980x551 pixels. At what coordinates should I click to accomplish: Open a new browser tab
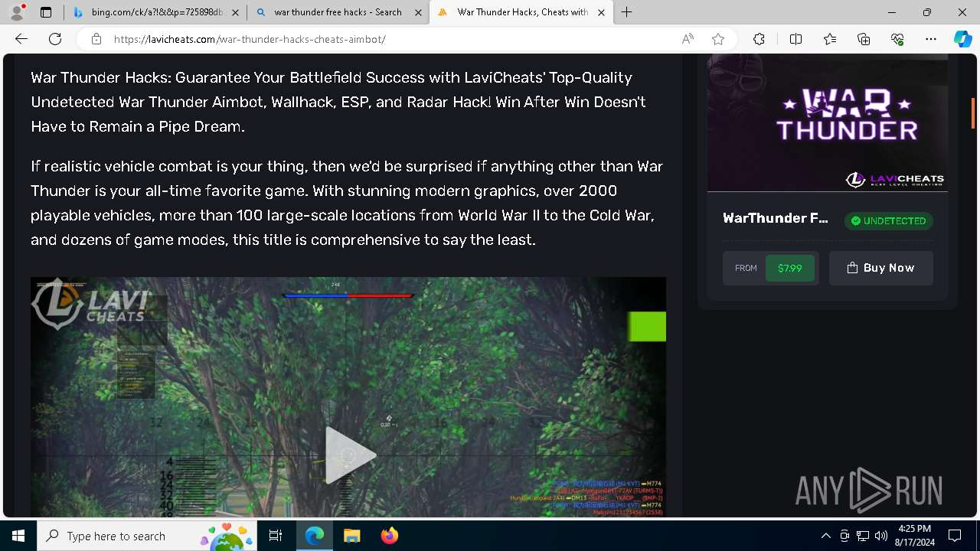(627, 12)
